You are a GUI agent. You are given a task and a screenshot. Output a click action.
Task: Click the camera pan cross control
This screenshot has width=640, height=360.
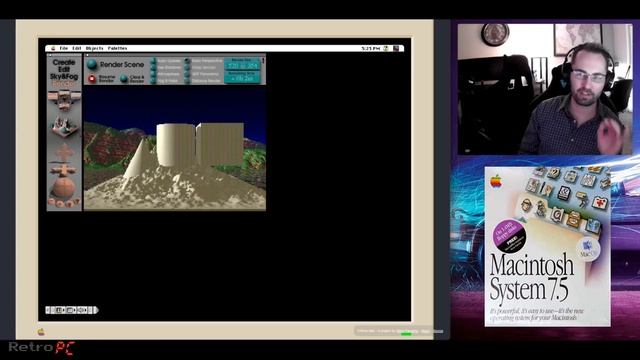63,170
